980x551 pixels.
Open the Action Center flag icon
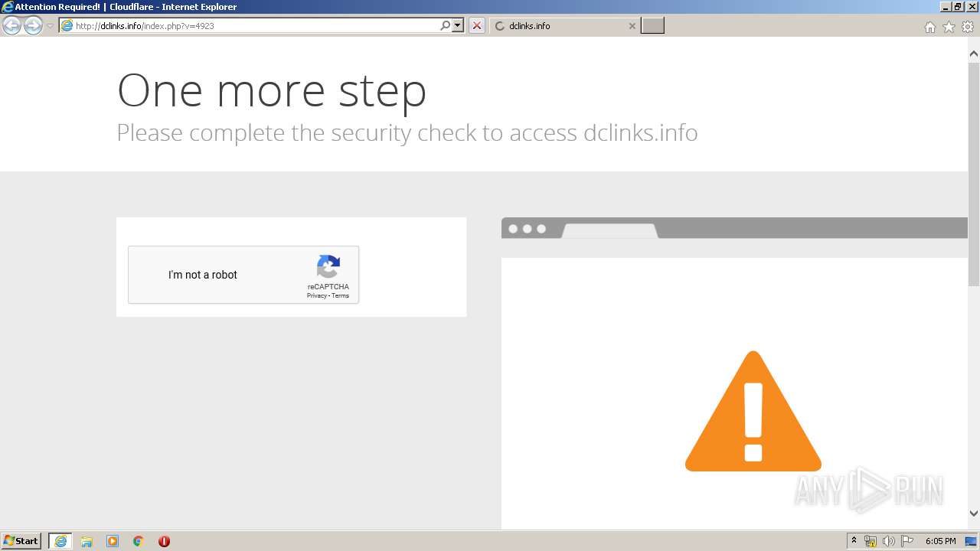(x=907, y=541)
